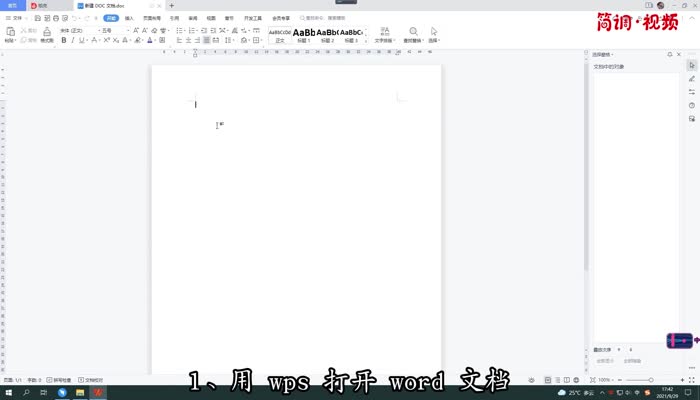The height and width of the screenshot is (400, 700).
Task: Click the paragraph shading icon
Action: coord(244,40)
